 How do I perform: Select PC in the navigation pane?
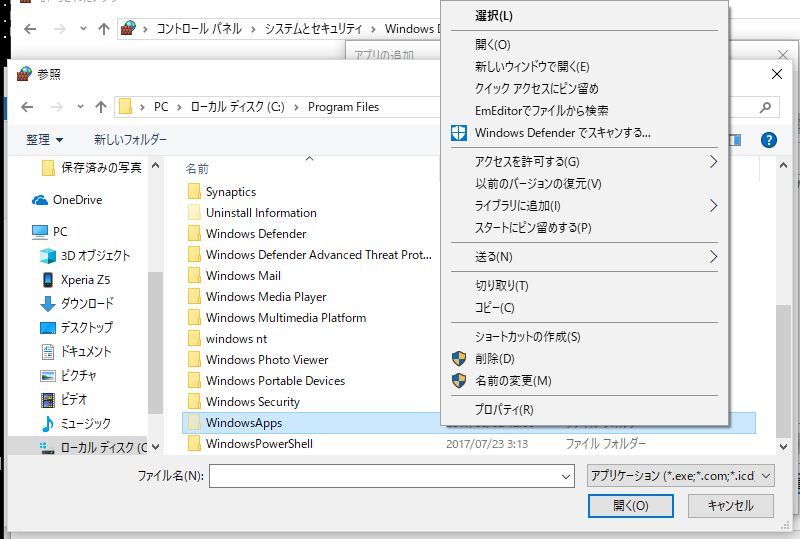tap(49, 232)
